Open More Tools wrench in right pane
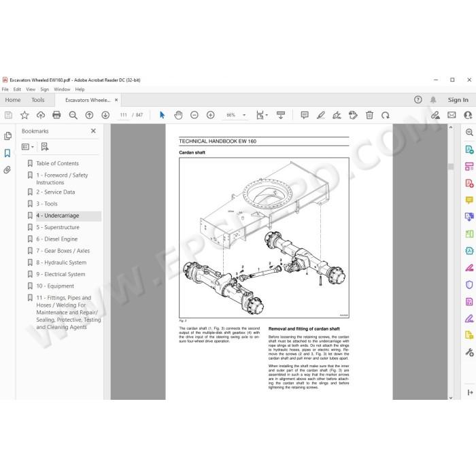This screenshot has height=476, width=476. [x=469, y=352]
